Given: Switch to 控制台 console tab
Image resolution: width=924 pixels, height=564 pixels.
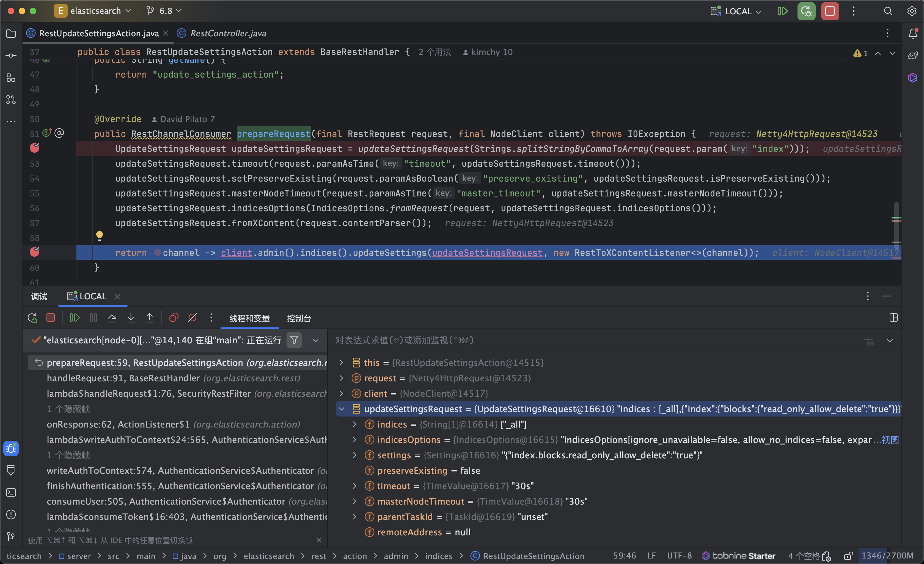Looking at the screenshot, I should [x=299, y=318].
